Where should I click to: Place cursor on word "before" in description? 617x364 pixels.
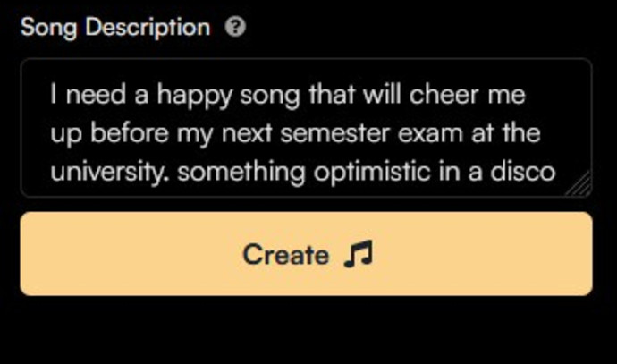(x=130, y=133)
